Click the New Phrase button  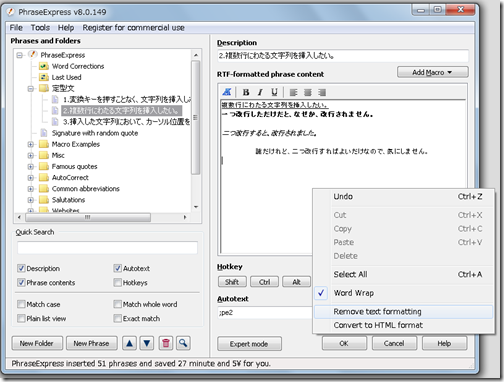[91, 343]
